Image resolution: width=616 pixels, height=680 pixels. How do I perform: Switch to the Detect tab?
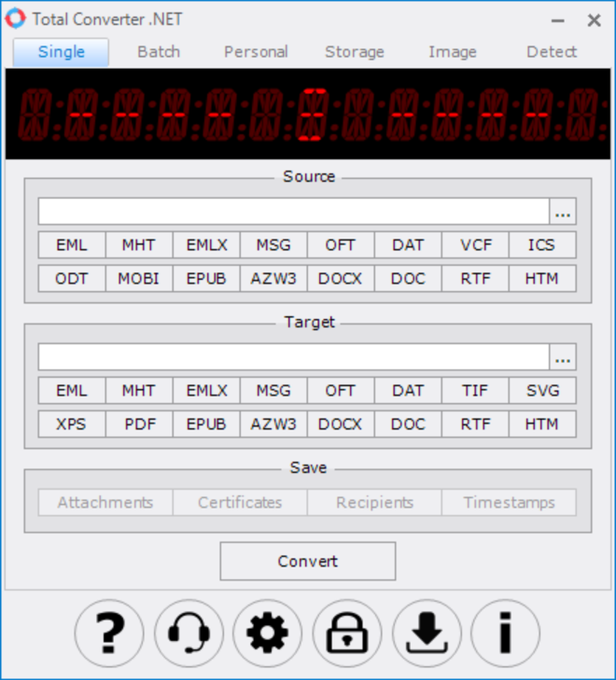click(x=551, y=52)
